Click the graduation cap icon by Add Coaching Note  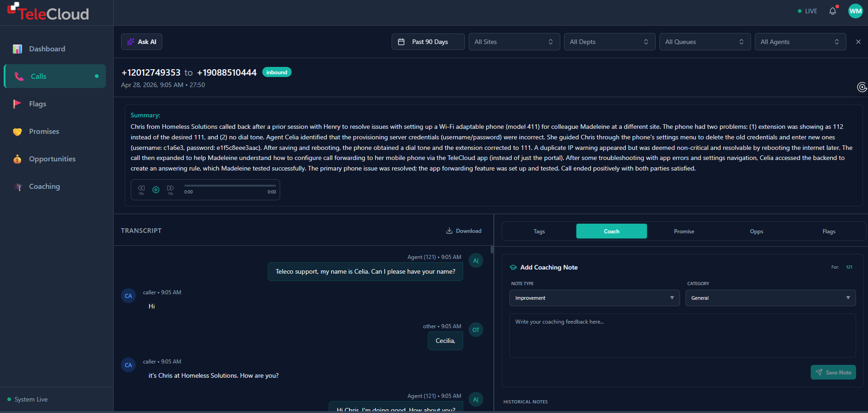click(x=513, y=267)
